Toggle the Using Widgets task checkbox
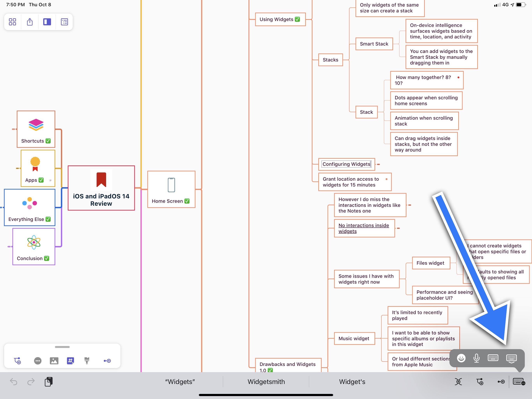The width and height of the screenshot is (532, 399). (x=297, y=19)
